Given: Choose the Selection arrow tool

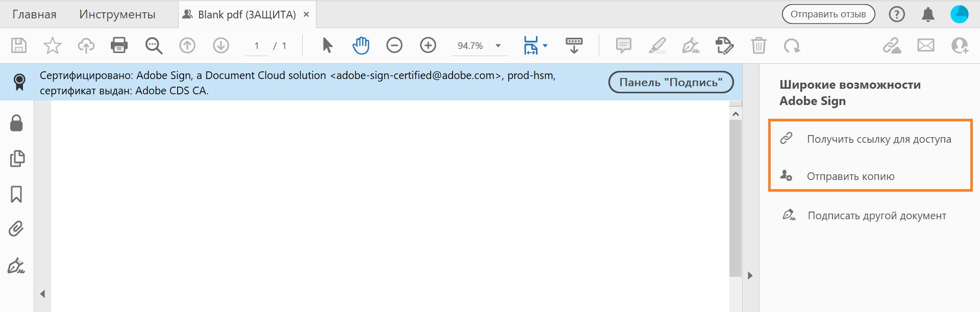Looking at the screenshot, I should coord(327,45).
